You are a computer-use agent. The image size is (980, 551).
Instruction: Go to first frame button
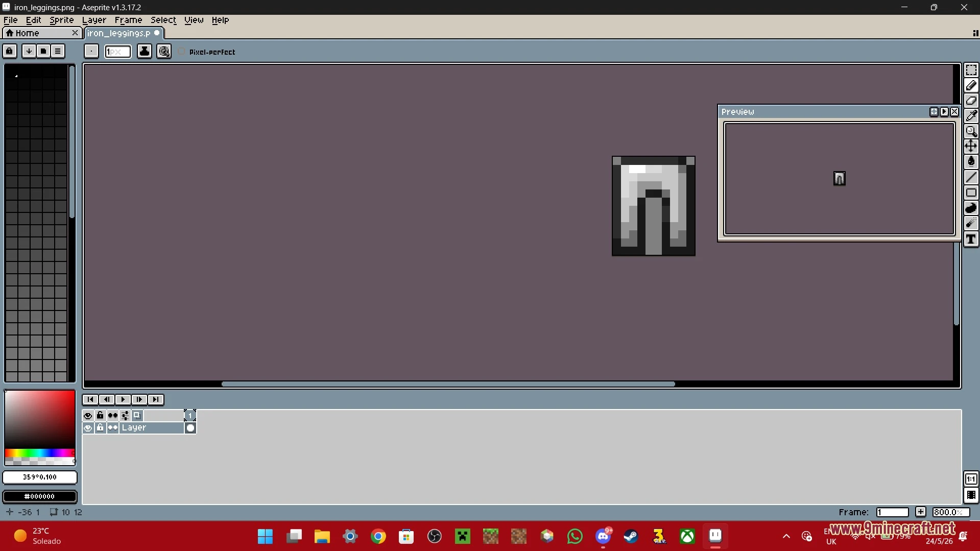(x=90, y=399)
